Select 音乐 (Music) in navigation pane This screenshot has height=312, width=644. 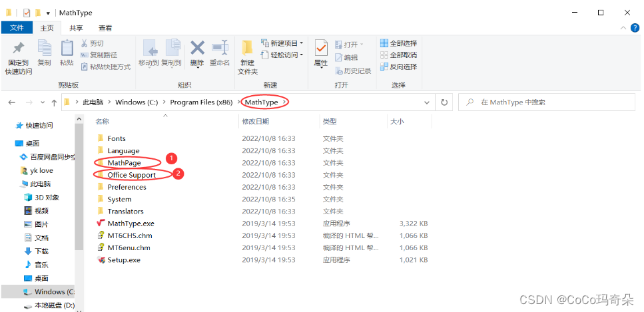(x=36, y=265)
